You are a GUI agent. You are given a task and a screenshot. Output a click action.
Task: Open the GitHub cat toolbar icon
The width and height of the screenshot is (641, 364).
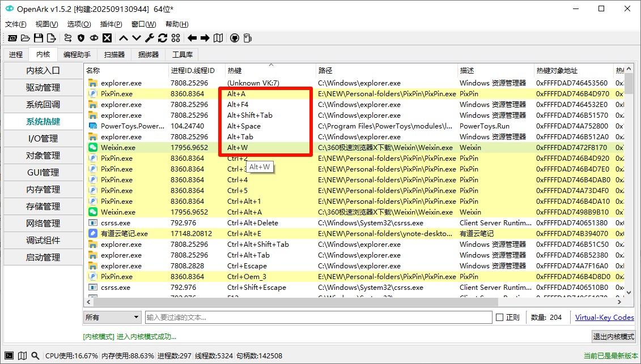point(235,38)
